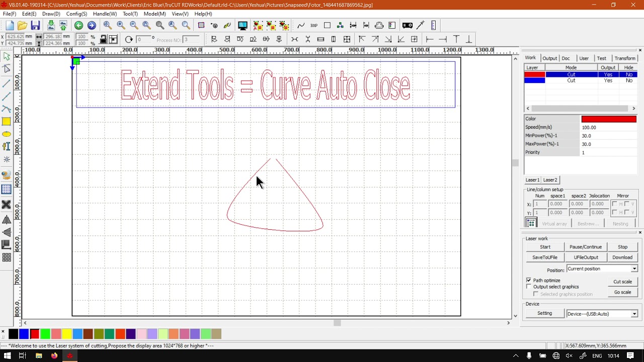Click the layer list left scroll arrow

click(528, 108)
